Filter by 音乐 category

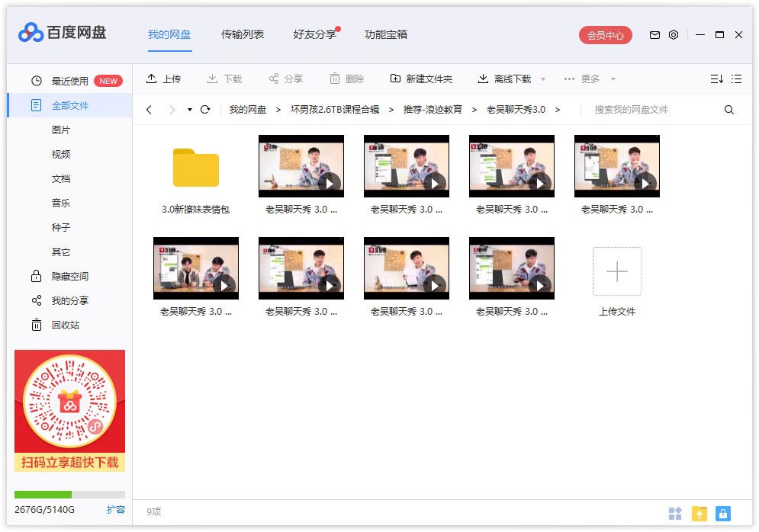coord(61,204)
